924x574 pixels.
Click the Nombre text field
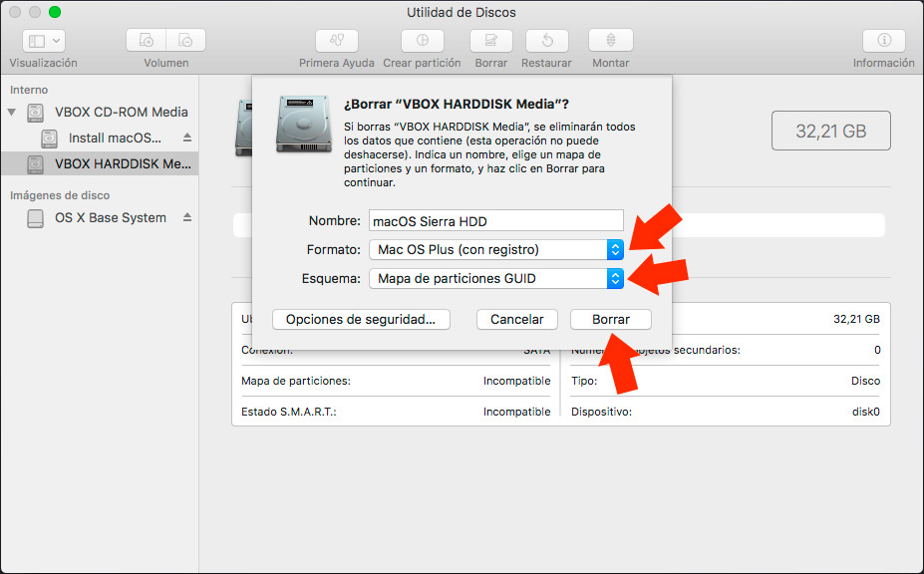coord(496,221)
